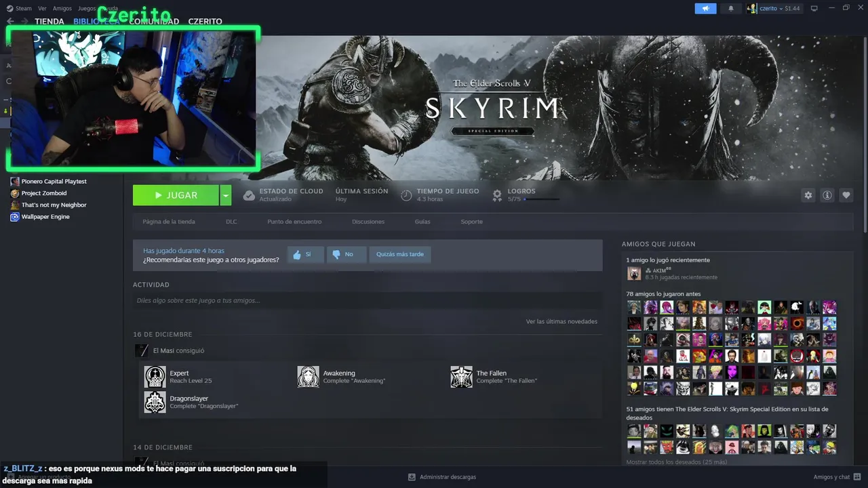Open Ver las últimas novedades
The width and height of the screenshot is (868, 488).
561,321
